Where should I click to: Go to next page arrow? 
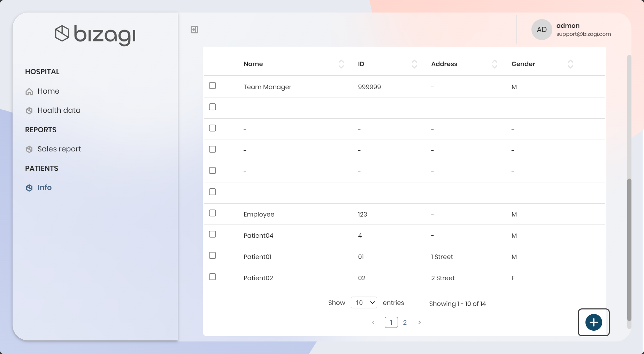click(x=419, y=323)
